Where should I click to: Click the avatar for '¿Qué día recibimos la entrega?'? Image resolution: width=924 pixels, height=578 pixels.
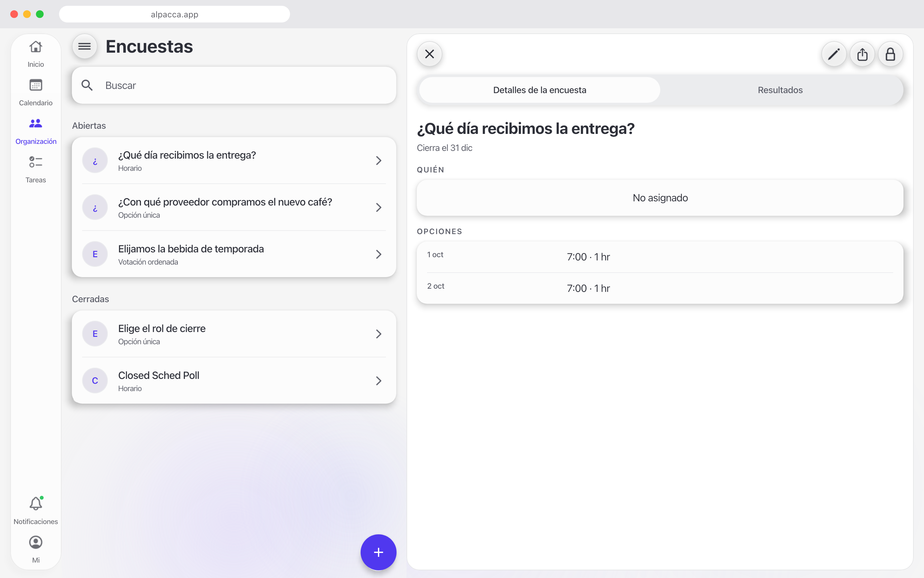coord(95,161)
